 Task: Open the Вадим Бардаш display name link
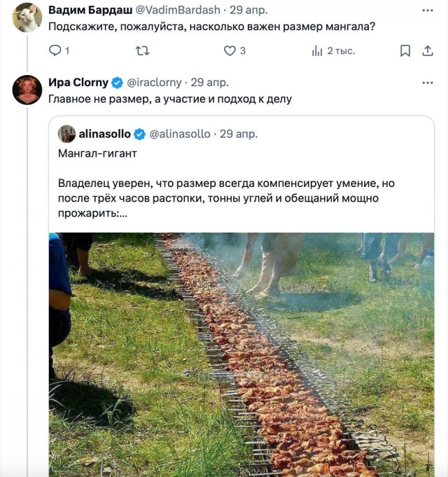coord(89,10)
